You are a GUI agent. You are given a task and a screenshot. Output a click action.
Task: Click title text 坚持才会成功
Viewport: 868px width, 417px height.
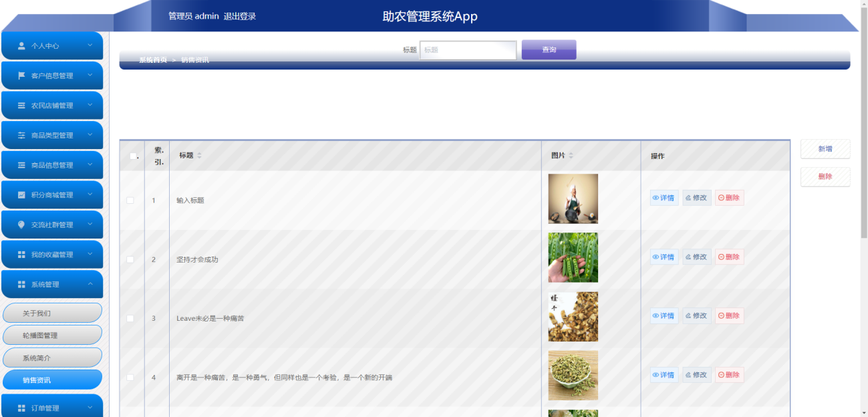point(197,259)
